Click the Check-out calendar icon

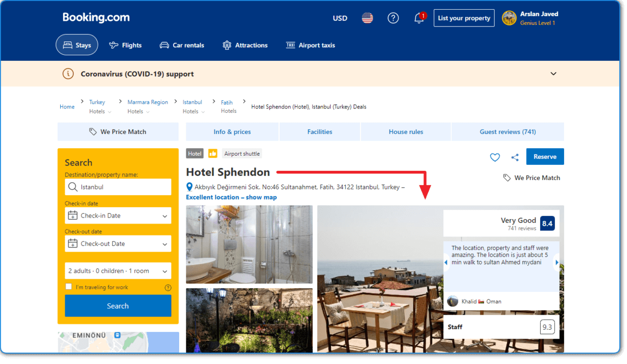[x=72, y=244]
